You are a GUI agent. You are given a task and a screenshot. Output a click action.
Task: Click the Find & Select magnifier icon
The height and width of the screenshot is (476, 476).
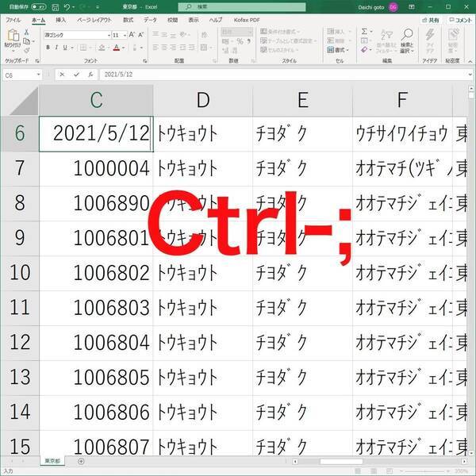(407, 35)
